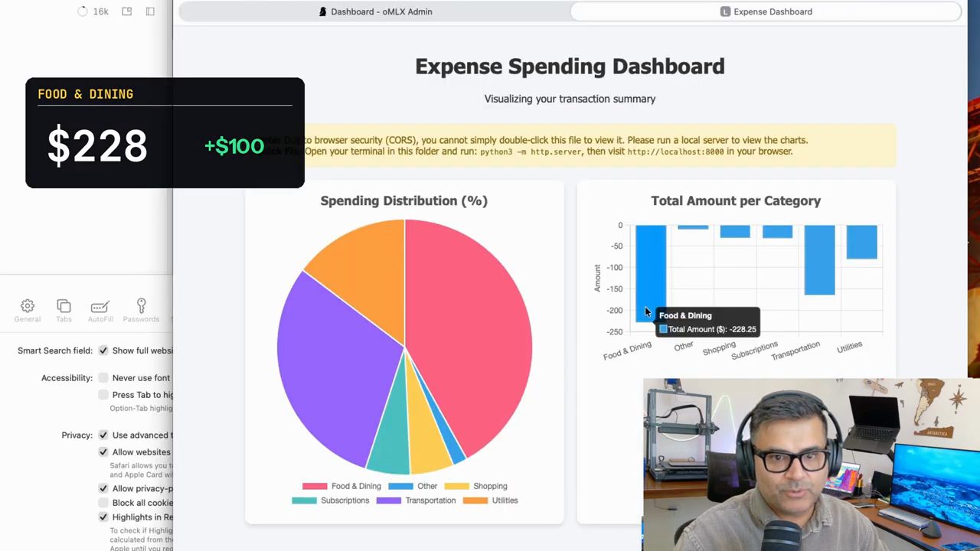Toggle Food & Dining legend swatch
The width and height of the screenshot is (980, 551).
[315, 486]
